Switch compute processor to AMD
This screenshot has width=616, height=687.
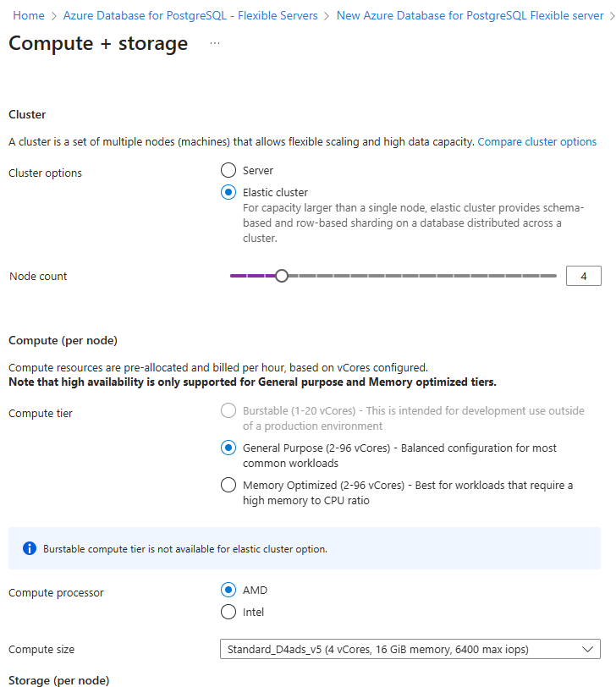pyautogui.click(x=228, y=590)
